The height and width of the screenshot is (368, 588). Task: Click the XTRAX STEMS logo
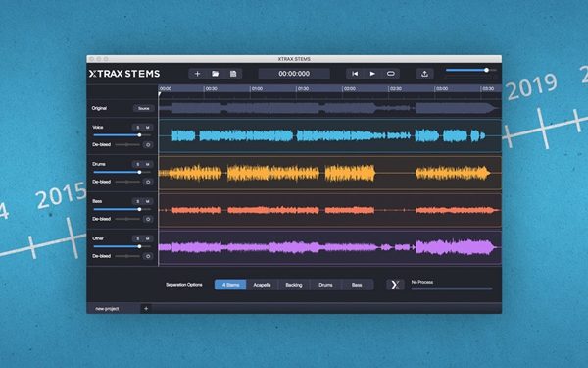coord(124,74)
